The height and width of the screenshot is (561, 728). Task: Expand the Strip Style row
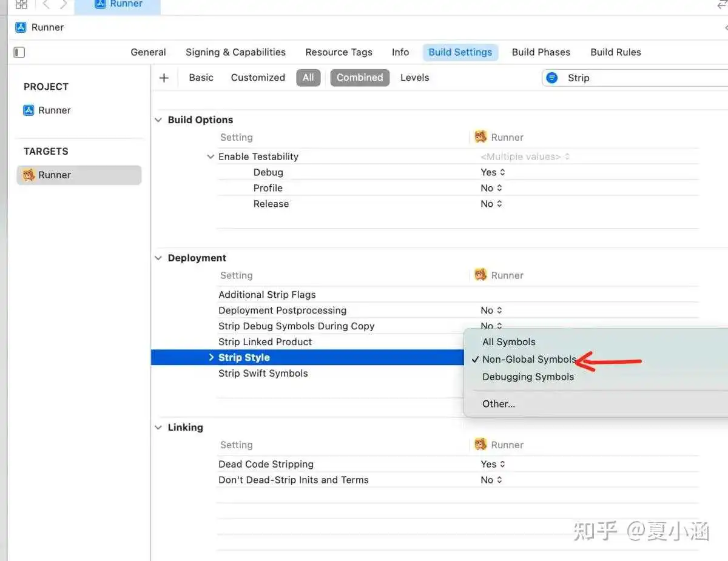click(x=211, y=358)
